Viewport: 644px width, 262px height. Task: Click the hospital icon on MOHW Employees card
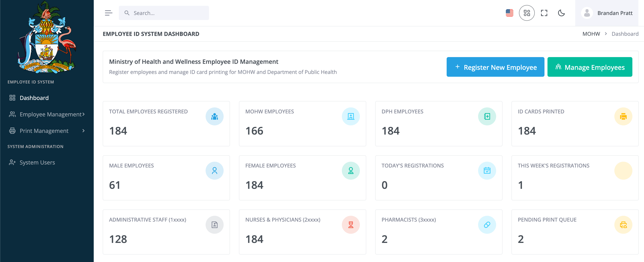[351, 116]
